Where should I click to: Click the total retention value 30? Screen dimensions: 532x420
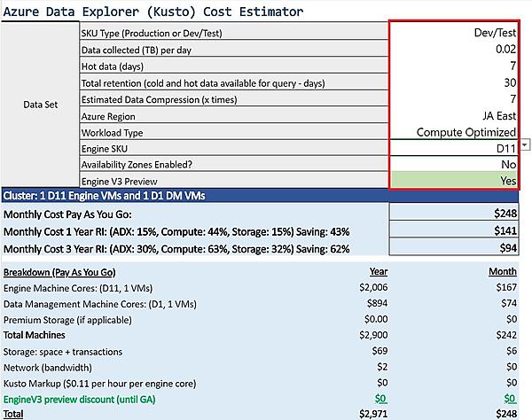pos(454,82)
